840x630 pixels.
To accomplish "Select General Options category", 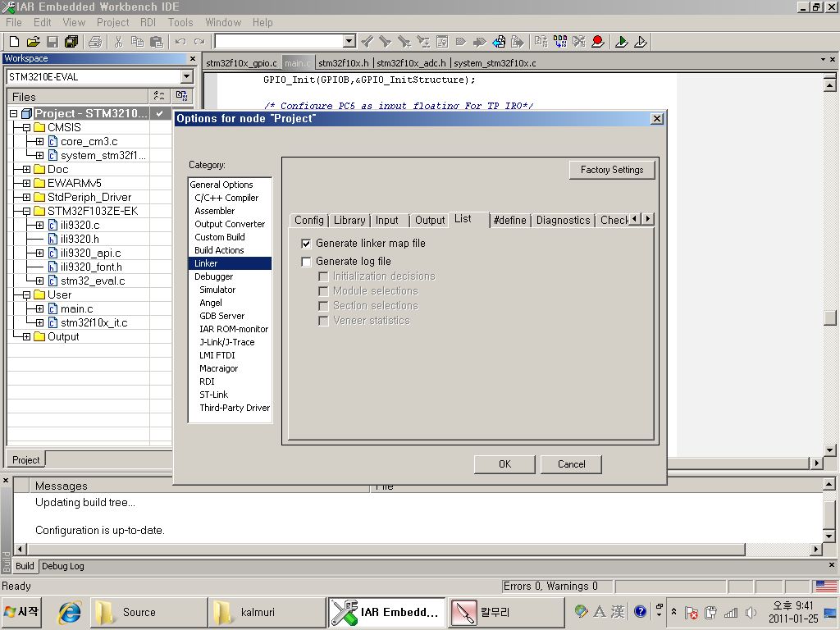I will click(221, 185).
